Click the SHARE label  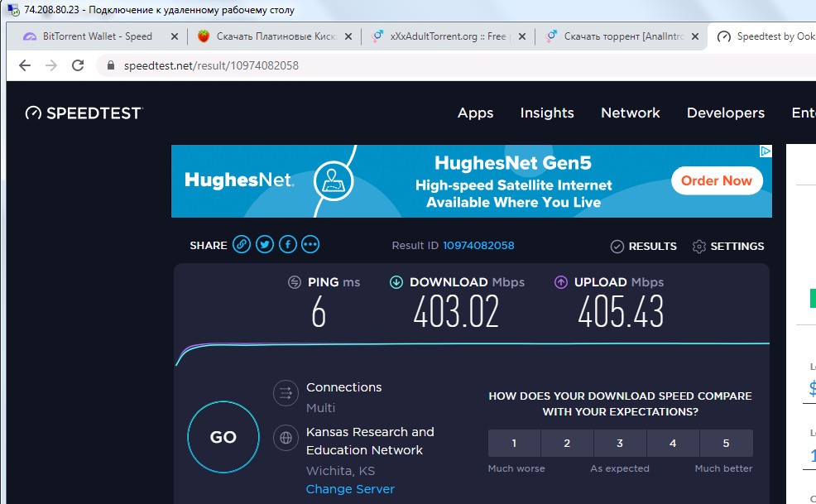click(209, 246)
